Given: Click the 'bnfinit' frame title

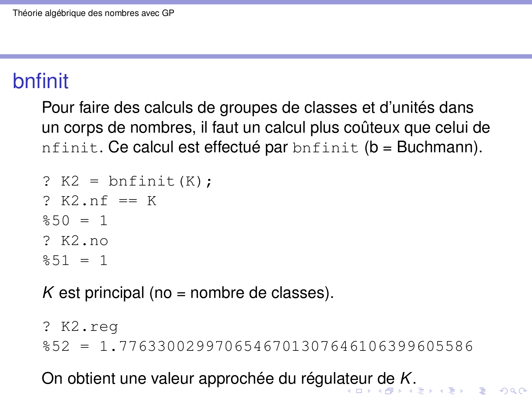Looking at the screenshot, I should click(x=41, y=81).
